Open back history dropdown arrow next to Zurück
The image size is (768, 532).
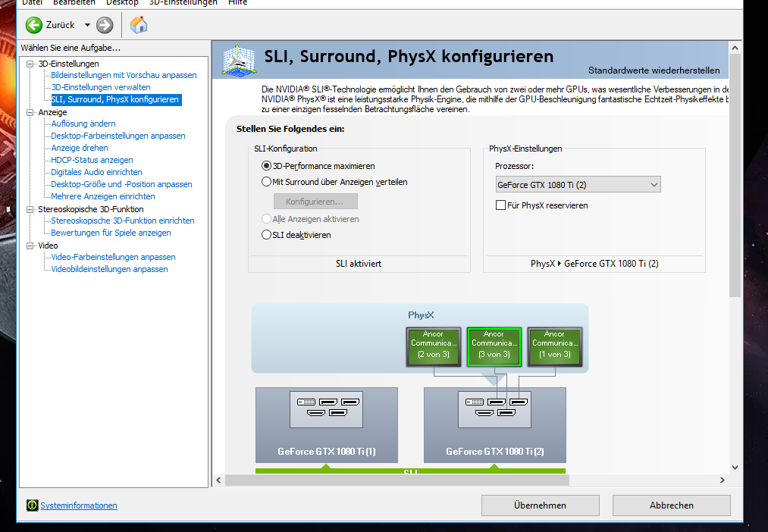click(87, 25)
